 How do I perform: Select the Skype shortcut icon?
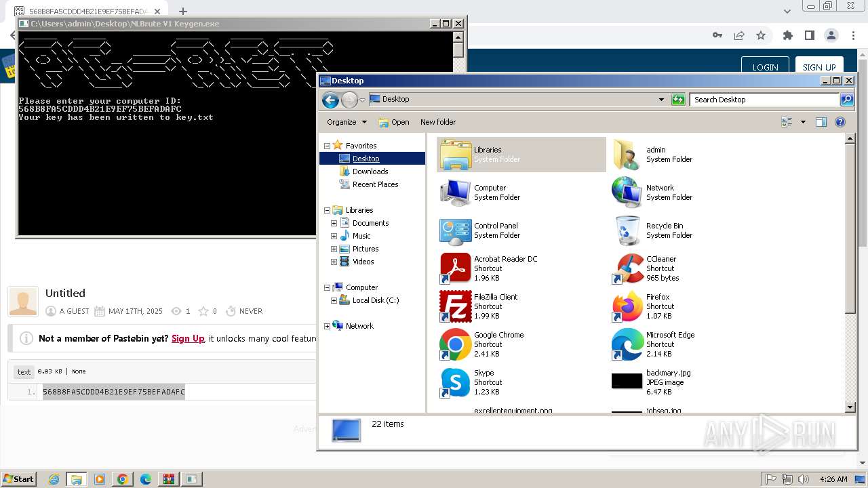click(x=456, y=382)
